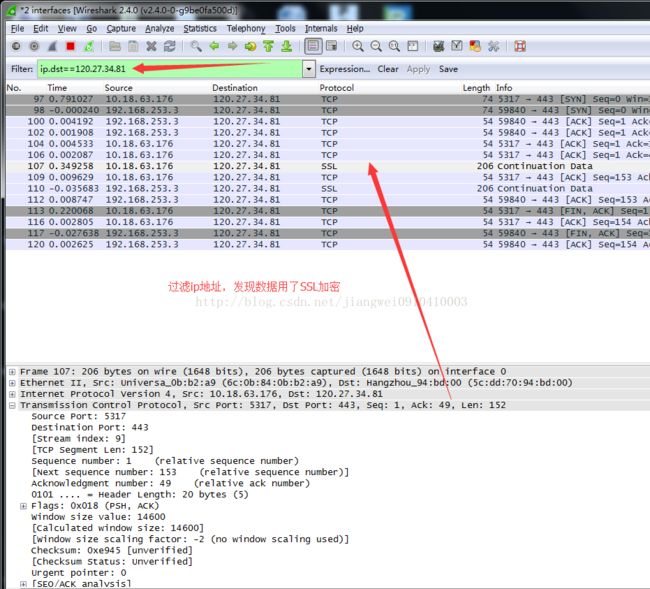Open the Statistics menu
The image size is (650, 589).
200,29
